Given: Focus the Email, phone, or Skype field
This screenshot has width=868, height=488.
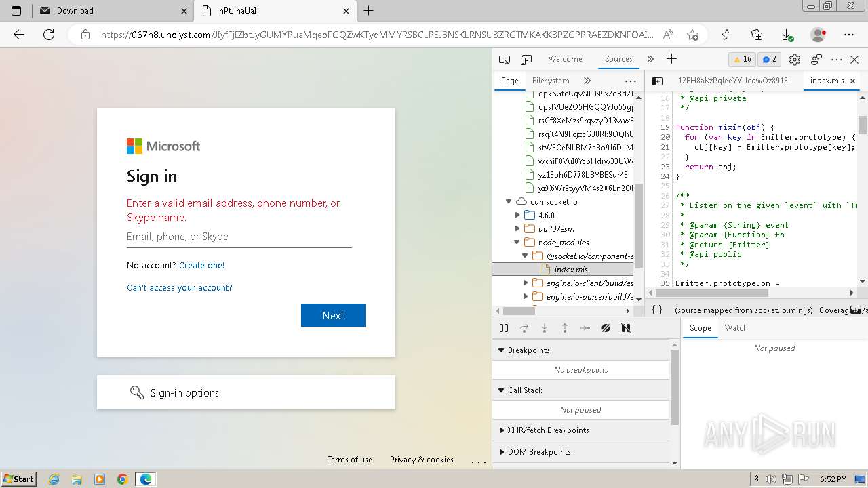Looking at the screenshot, I should click(x=239, y=237).
